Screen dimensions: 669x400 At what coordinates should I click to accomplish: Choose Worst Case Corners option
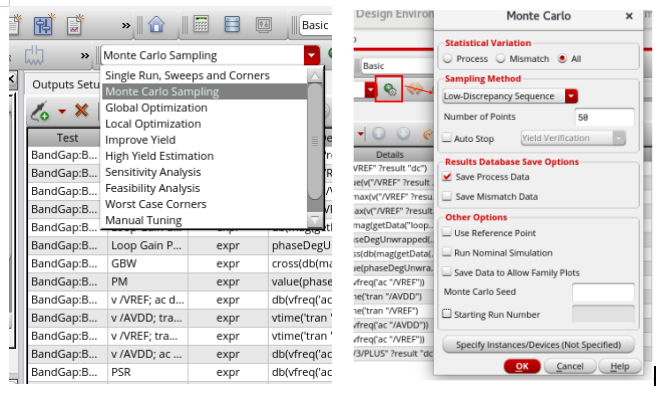coord(204,204)
